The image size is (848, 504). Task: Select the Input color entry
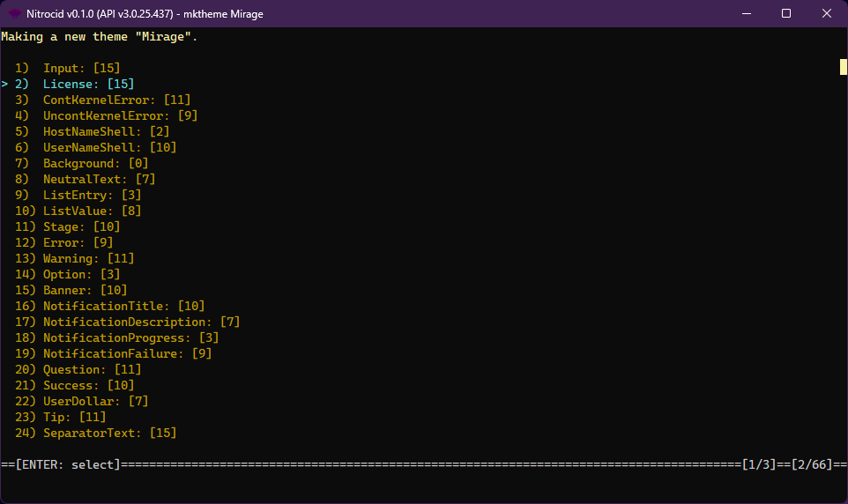tap(81, 68)
